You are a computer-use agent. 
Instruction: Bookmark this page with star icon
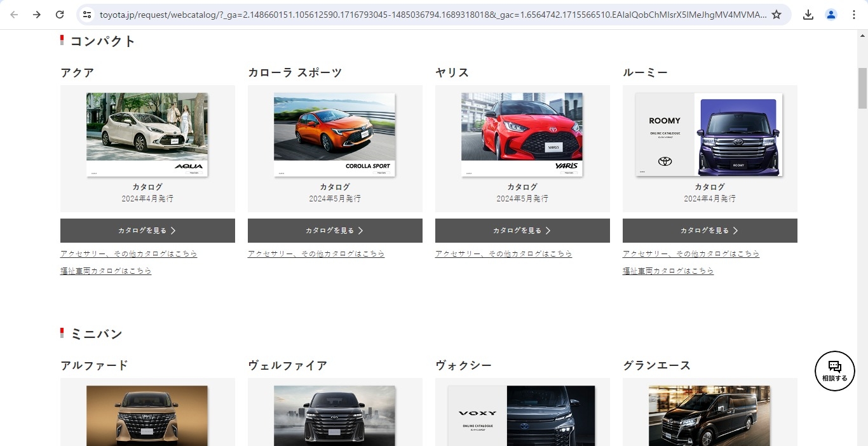coord(776,15)
